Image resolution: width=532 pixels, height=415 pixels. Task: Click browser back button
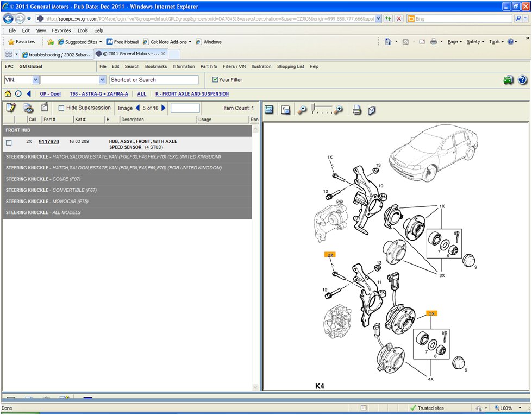pos(9,18)
